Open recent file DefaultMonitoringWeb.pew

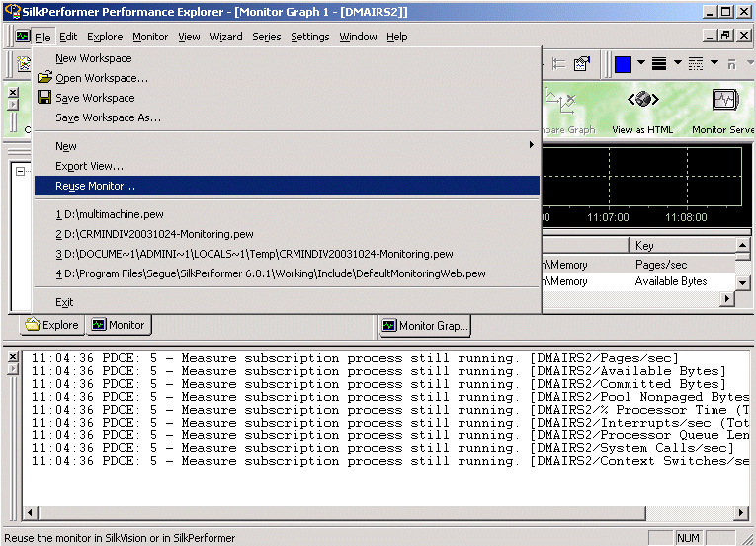287,273
